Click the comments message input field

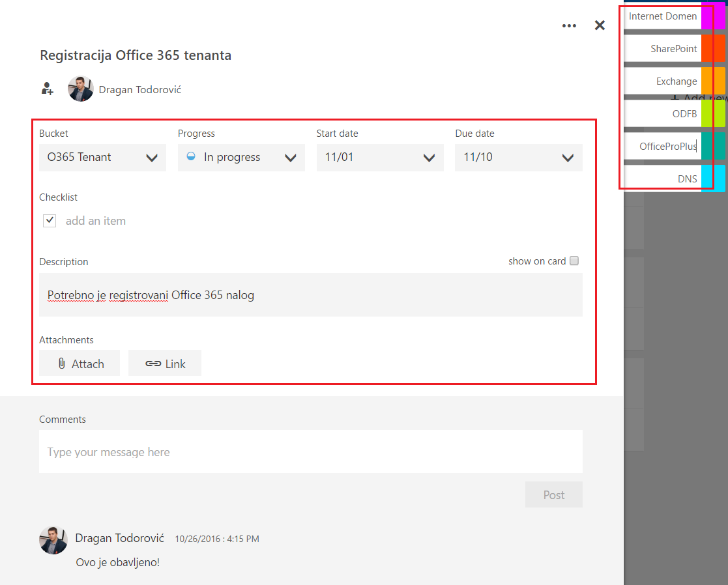311,451
